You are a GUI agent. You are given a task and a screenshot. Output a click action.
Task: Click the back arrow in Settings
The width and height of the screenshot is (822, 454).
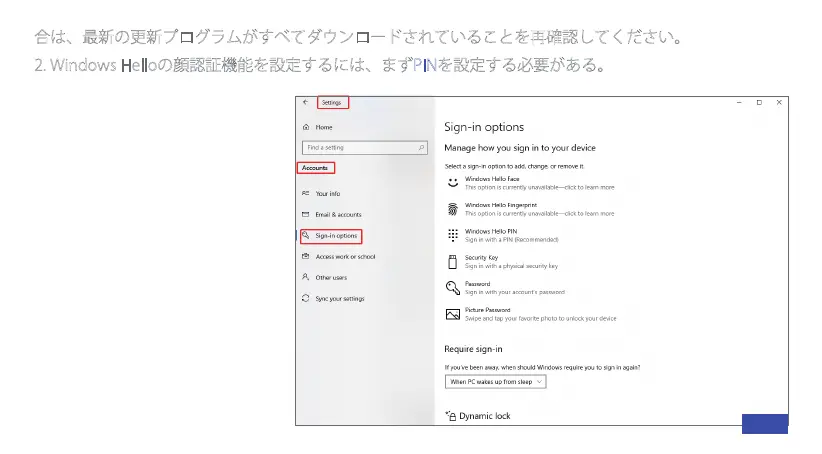click(305, 102)
